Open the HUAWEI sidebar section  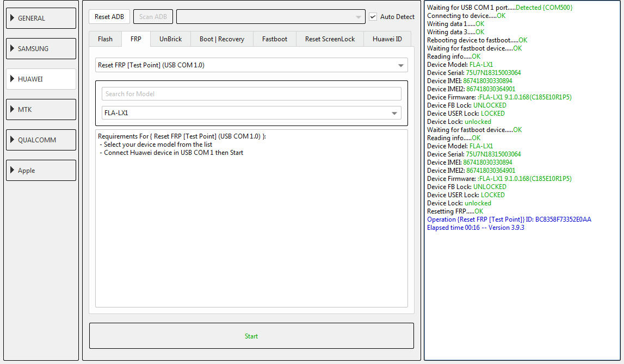(41, 79)
